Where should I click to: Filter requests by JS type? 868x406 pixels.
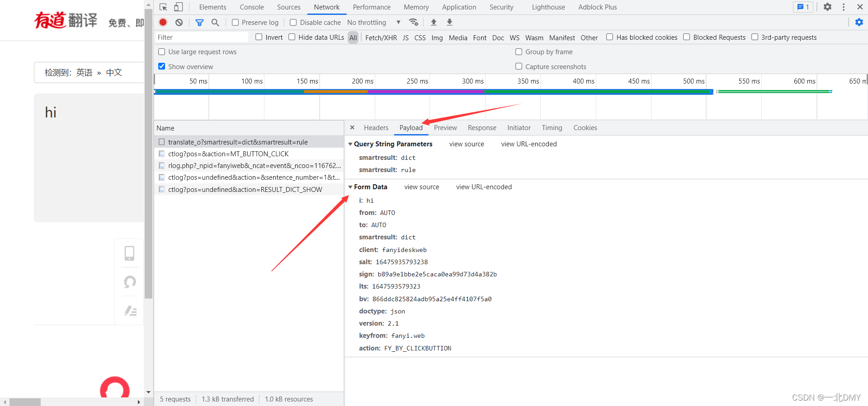406,38
